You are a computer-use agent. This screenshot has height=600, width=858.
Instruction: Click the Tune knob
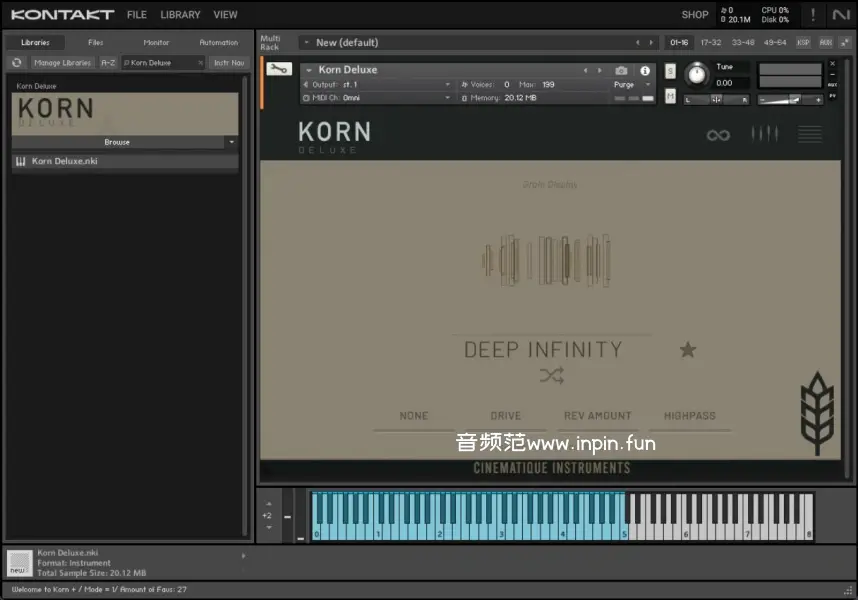click(x=695, y=75)
